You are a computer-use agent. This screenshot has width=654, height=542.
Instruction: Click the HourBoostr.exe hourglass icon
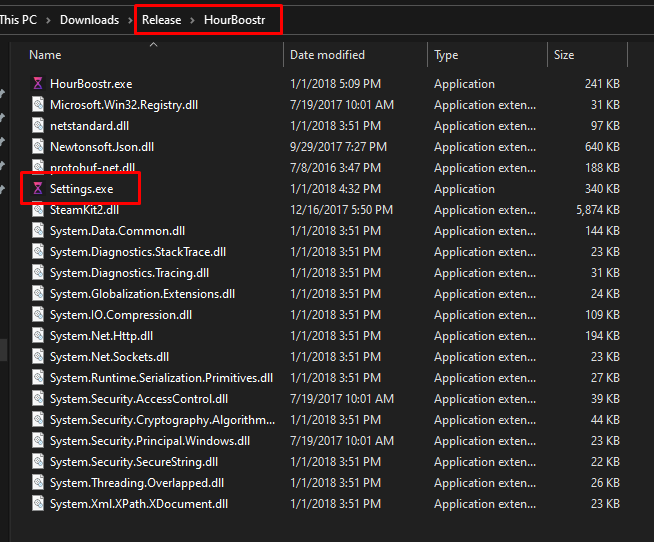[38, 84]
